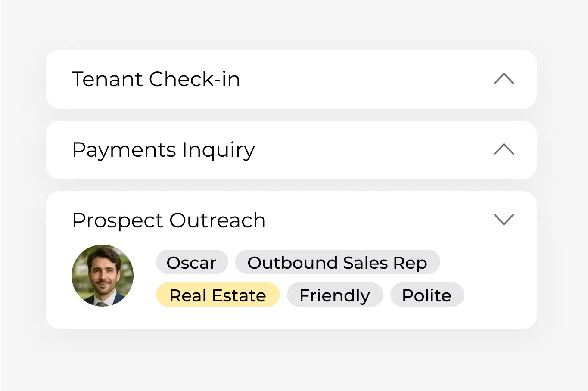Click the word Tenant in the first card

[107, 79]
